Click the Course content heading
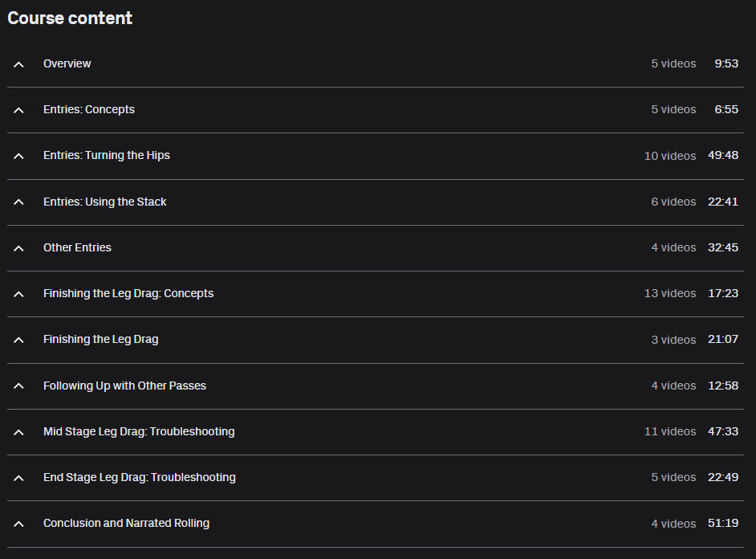756x559 pixels. [70, 18]
